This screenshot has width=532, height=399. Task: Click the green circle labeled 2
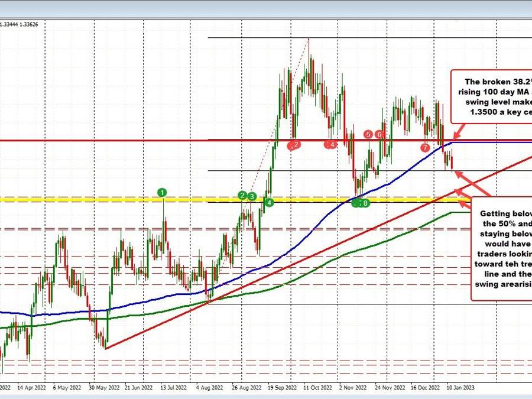(242, 195)
